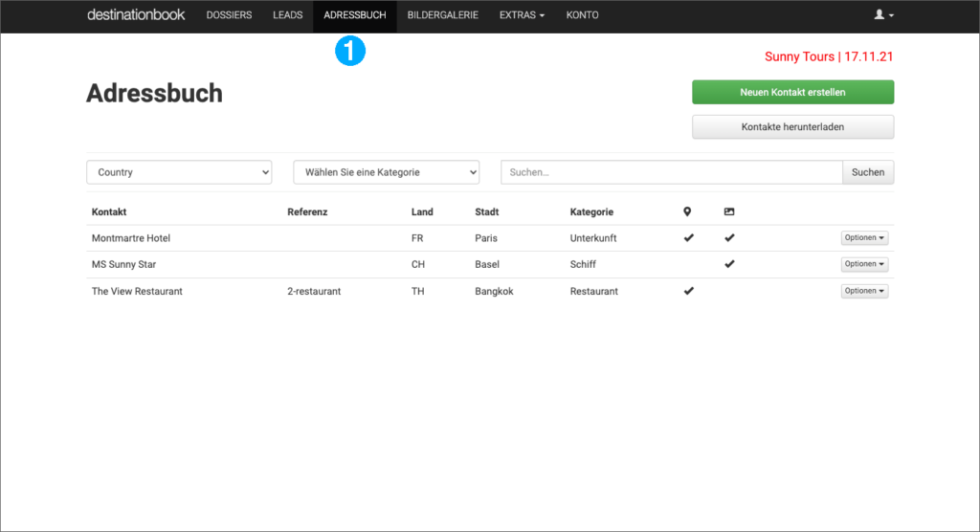Screen dimensions: 980x532
Task: Focus the Suchen search input field
Action: [671, 172]
